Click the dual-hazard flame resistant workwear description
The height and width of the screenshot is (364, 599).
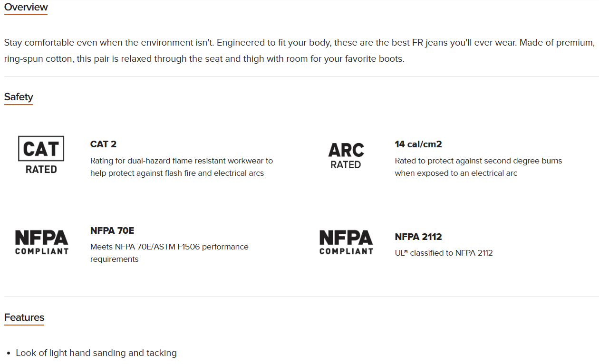pyautogui.click(x=182, y=167)
